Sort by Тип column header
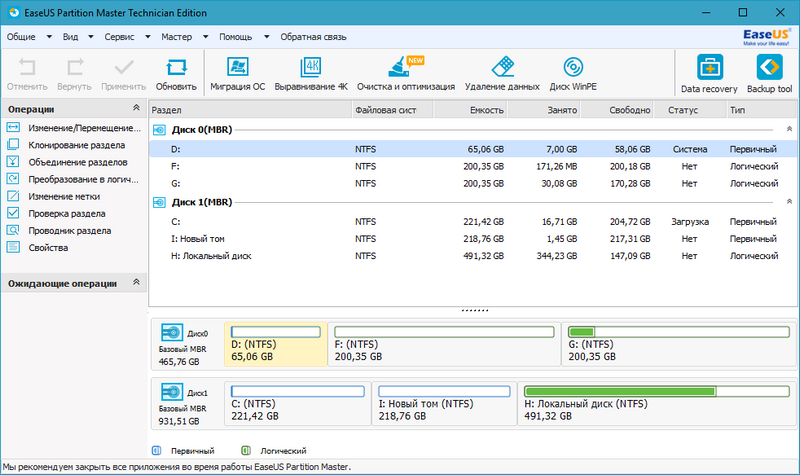This screenshot has width=800, height=475. (x=760, y=110)
